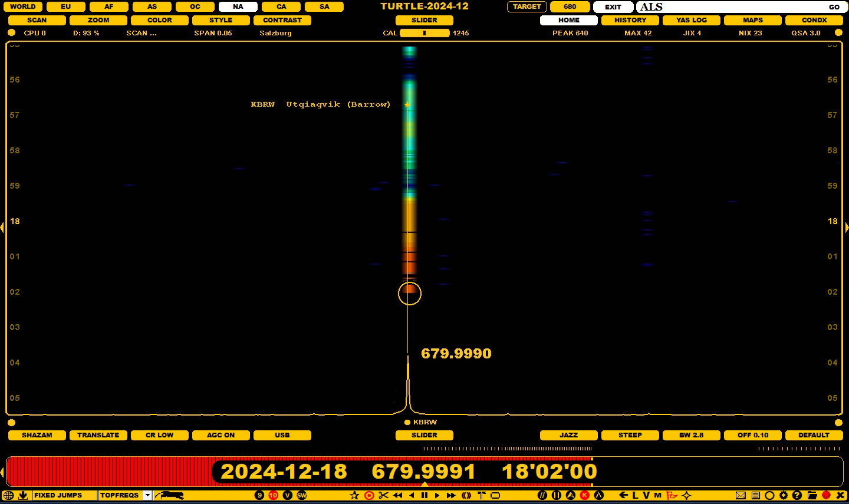Expand the right edge arrow of the waterfall
This screenshot has width=849, height=504.
(847, 227)
